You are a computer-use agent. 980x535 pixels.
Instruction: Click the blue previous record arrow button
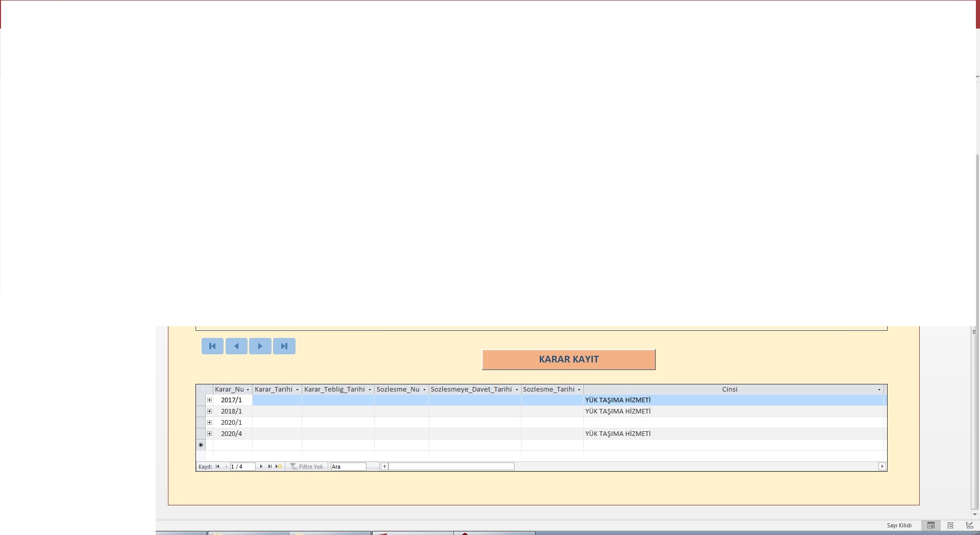tap(236, 346)
